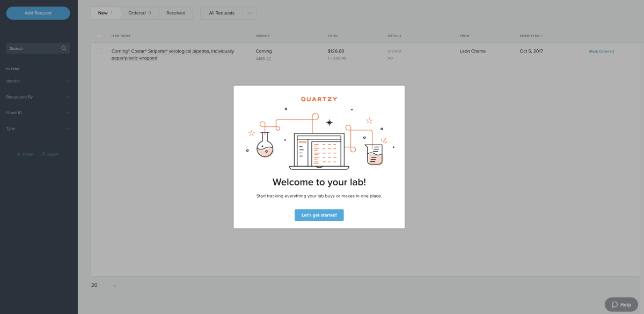Viewport: 644px width, 314px height.
Task: Click the Let's get started! button
Action: [x=319, y=215]
